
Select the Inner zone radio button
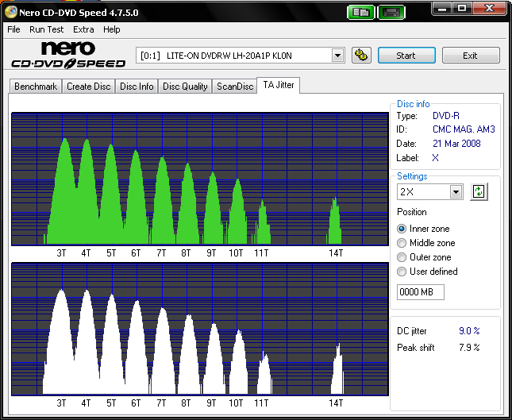(x=402, y=229)
